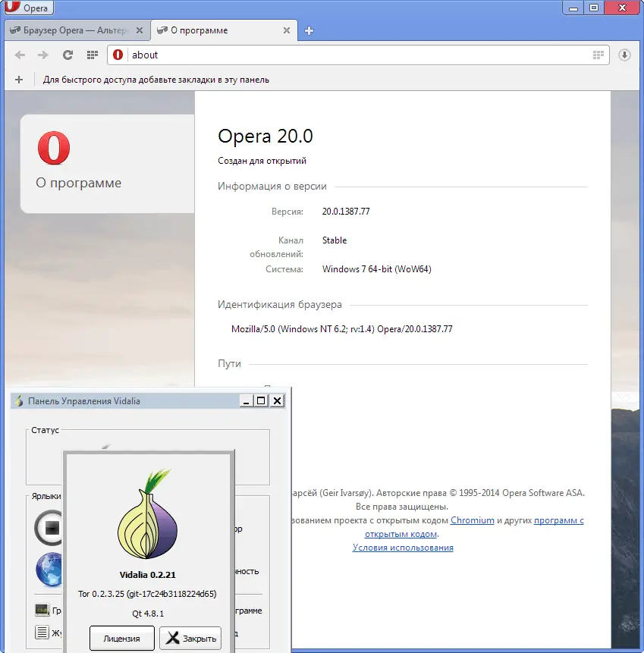The height and width of the screenshot is (653, 644).
Task: Click the "Создан для открытий" tagline
Action: 262,161
